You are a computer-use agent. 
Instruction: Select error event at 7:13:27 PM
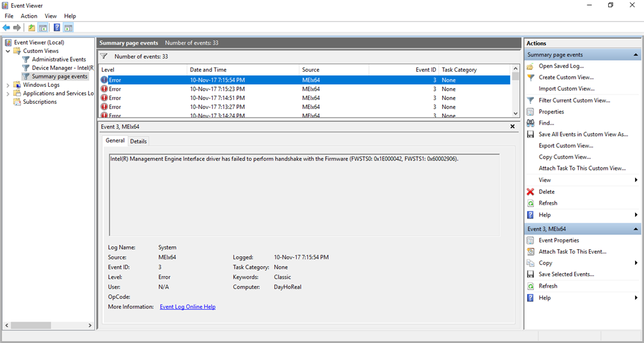[305, 107]
